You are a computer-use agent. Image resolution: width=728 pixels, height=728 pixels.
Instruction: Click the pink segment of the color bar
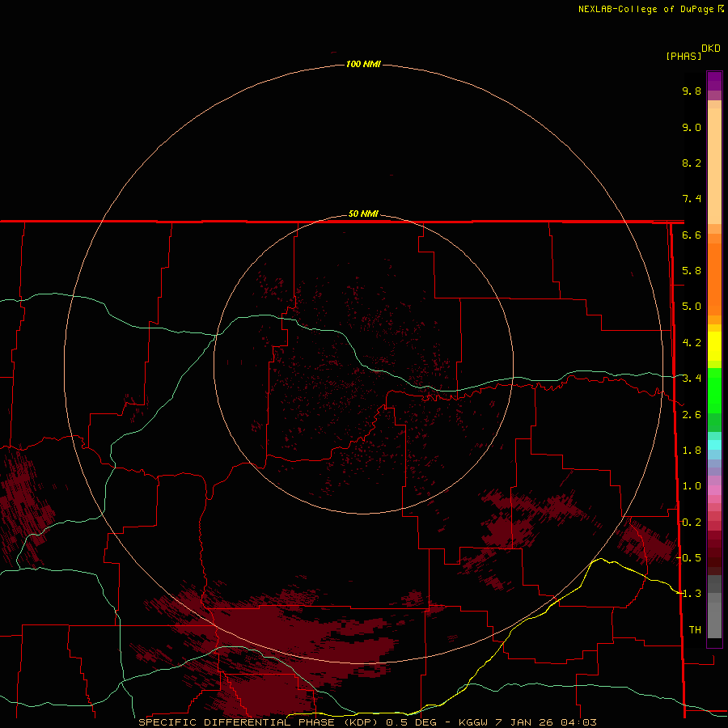tap(714, 490)
